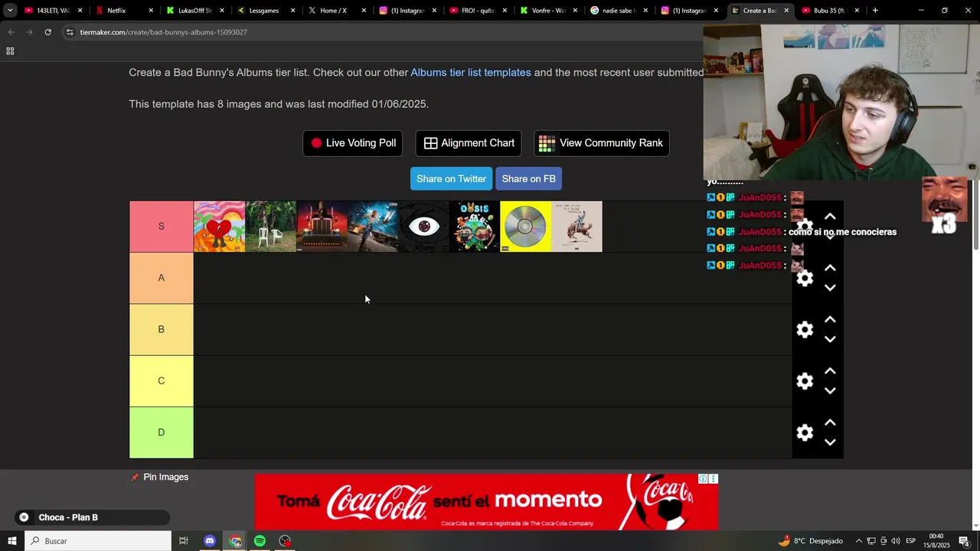Move tier row B up with arrow
Viewport: 980px width, 551px height.
pyautogui.click(x=830, y=319)
